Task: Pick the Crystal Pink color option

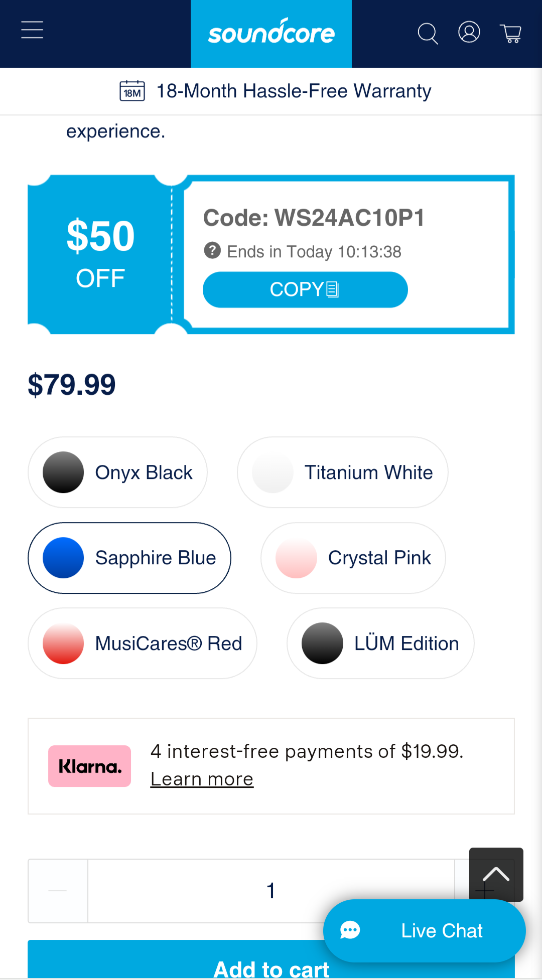Action: [353, 558]
